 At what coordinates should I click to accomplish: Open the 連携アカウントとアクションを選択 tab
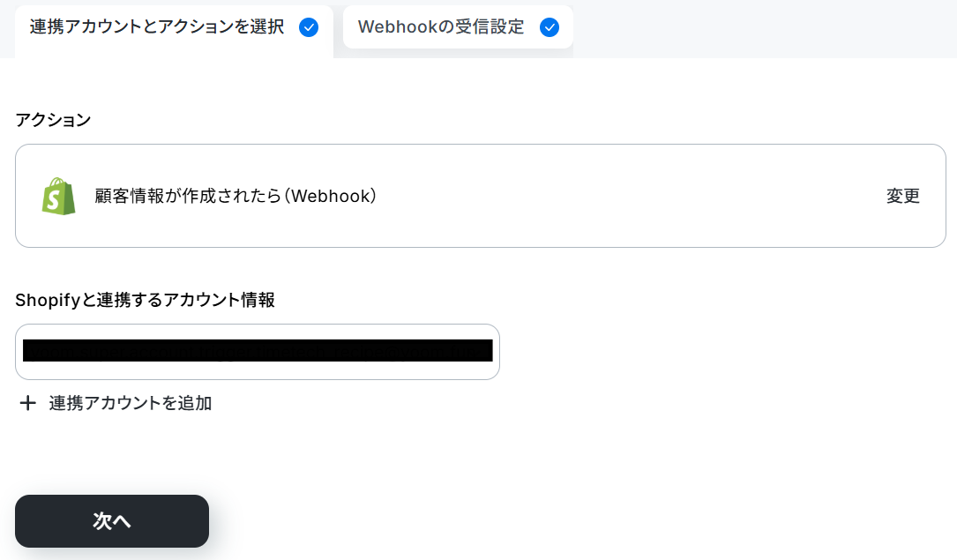pos(174,31)
